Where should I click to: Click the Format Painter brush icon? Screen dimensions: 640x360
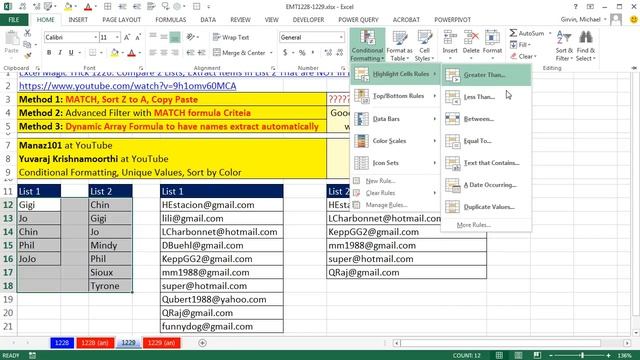coord(27,55)
